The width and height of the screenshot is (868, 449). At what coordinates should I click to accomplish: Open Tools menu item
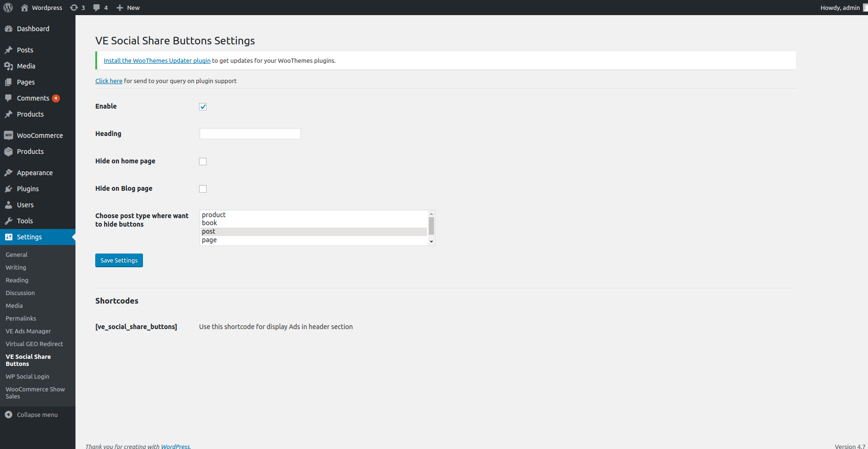[38, 221]
